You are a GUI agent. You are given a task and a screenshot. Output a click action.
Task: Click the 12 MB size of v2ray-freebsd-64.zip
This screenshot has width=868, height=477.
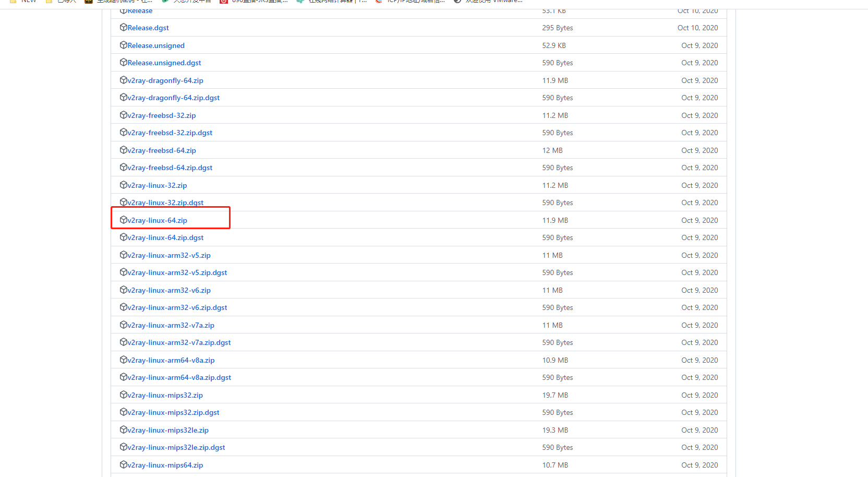(x=552, y=150)
